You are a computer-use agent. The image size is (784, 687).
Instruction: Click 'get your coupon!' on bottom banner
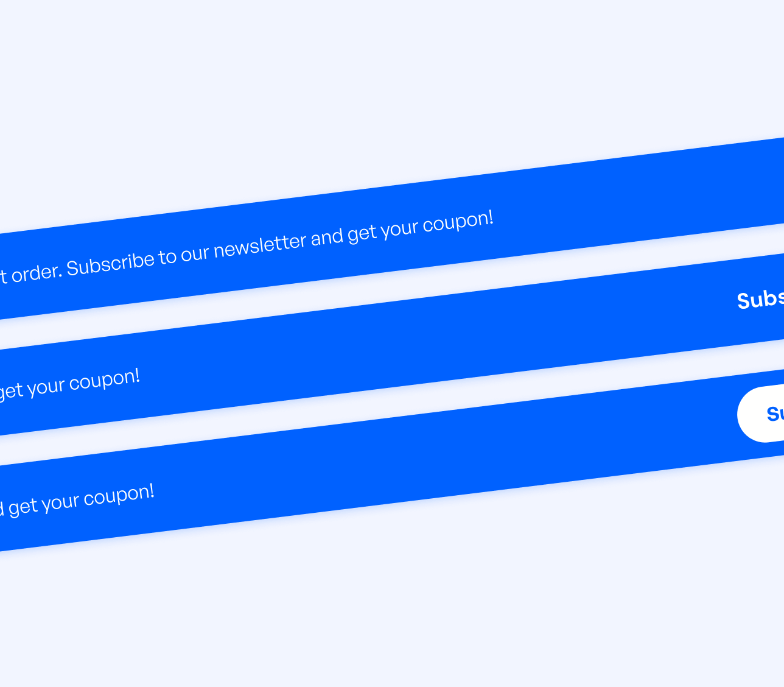pyautogui.click(x=78, y=499)
